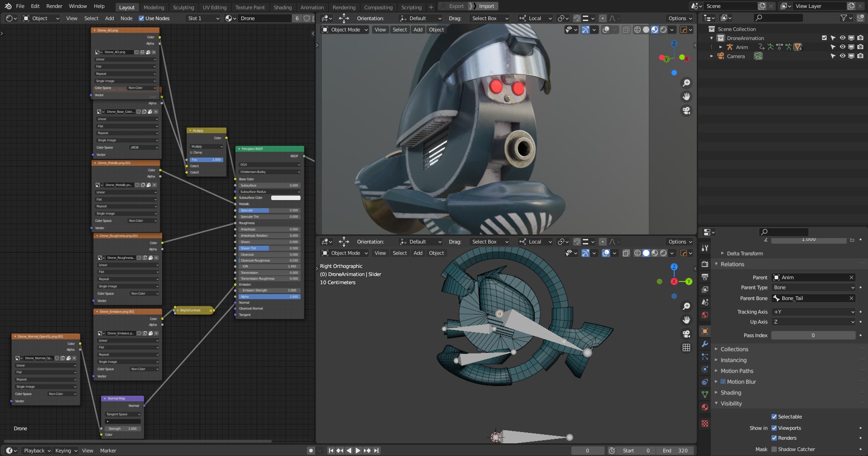Open Keying popover in timeline
The height and width of the screenshot is (456, 868).
tap(66, 451)
